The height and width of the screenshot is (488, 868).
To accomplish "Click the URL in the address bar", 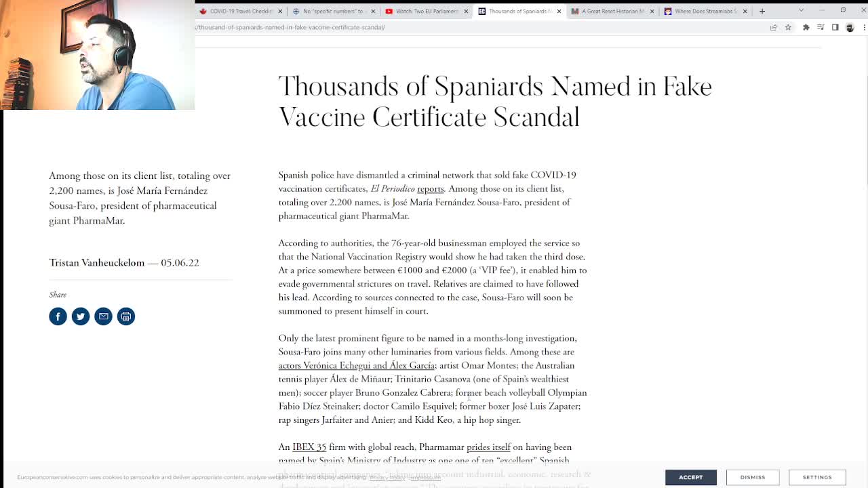I will 290,28.
